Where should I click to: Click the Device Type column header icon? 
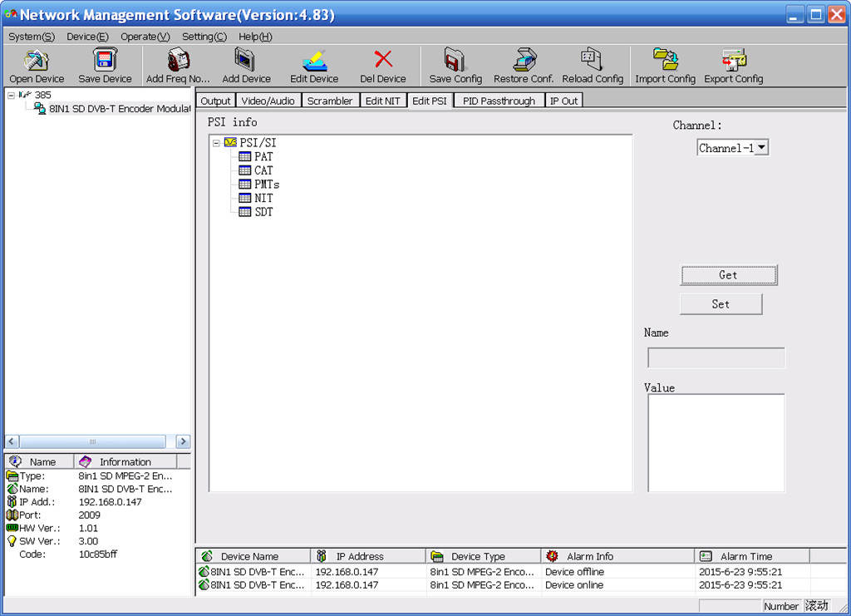click(x=437, y=556)
